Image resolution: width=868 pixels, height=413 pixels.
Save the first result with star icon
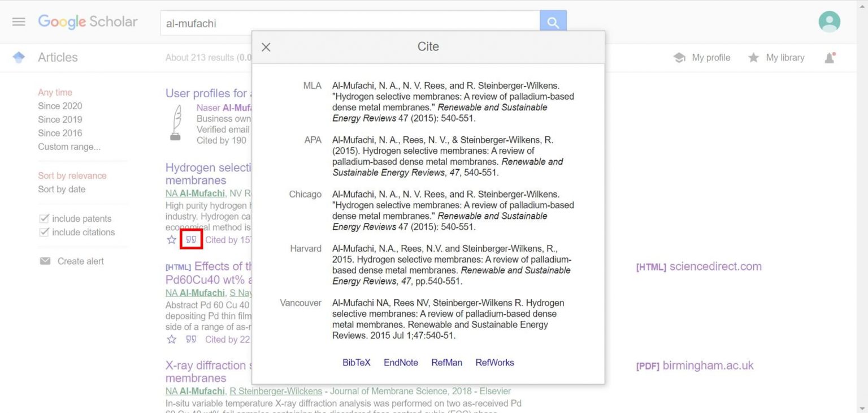[172, 240]
